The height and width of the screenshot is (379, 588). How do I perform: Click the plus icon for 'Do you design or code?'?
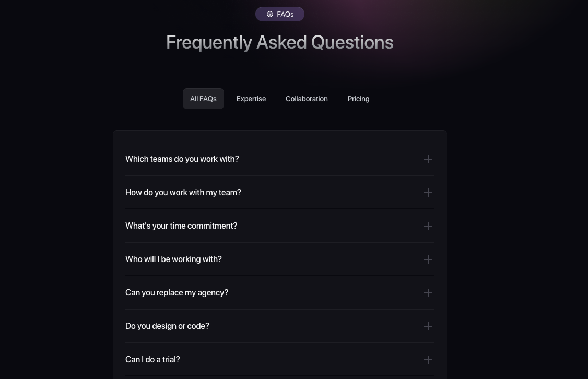point(428,326)
